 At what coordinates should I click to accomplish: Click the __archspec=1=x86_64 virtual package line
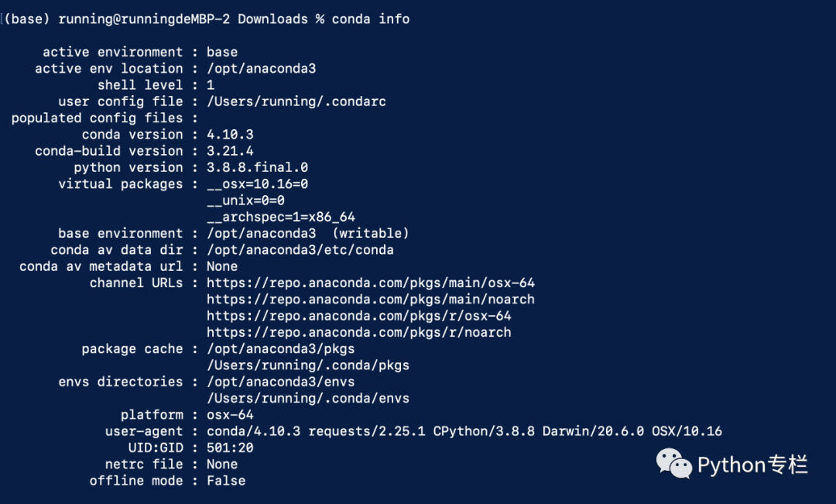tap(280, 217)
